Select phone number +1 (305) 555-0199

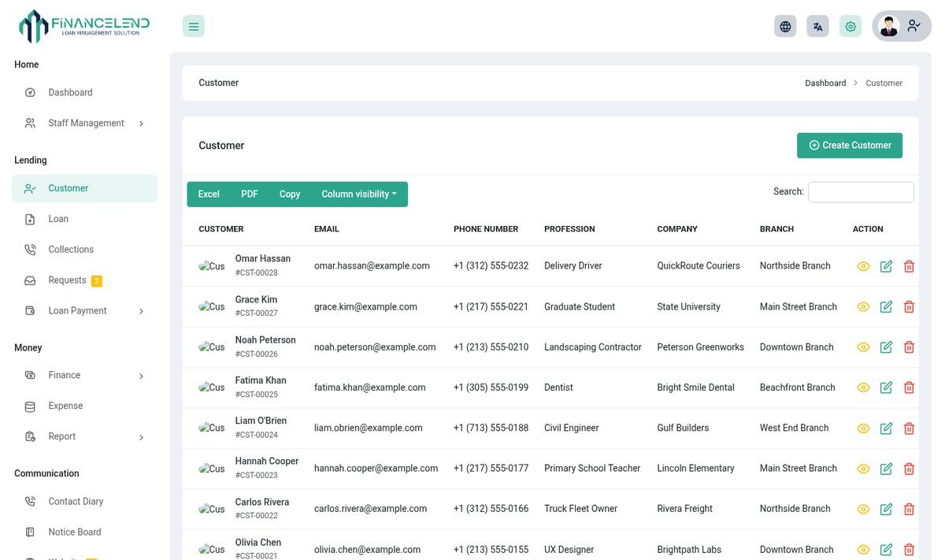click(x=491, y=388)
